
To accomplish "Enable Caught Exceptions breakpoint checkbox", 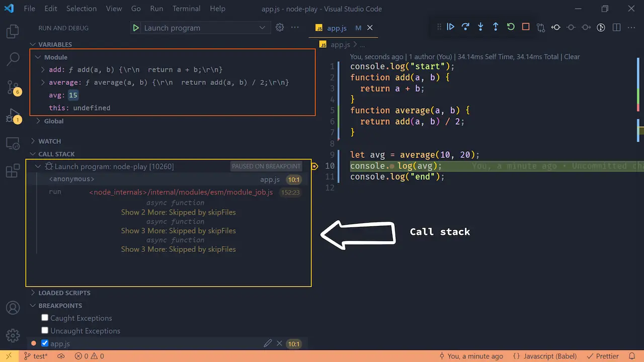I will pyautogui.click(x=45, y=318).
